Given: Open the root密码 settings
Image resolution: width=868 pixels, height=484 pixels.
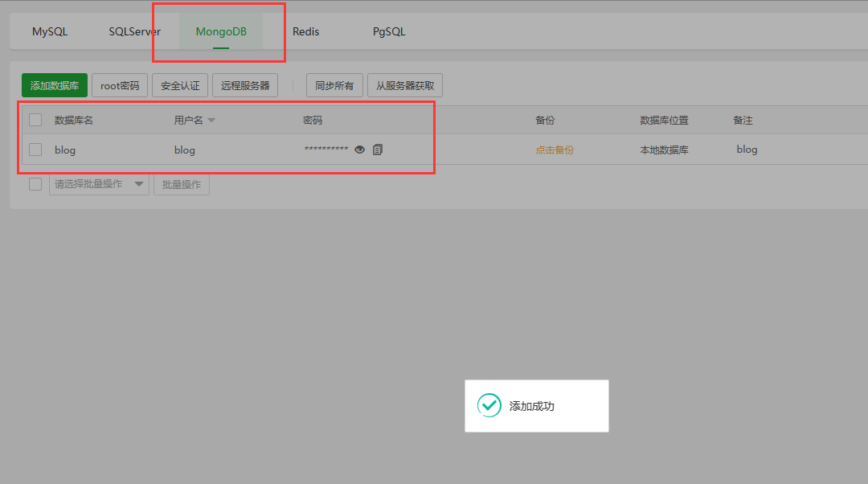Looking at the screenshot, I should pos(120,85).
